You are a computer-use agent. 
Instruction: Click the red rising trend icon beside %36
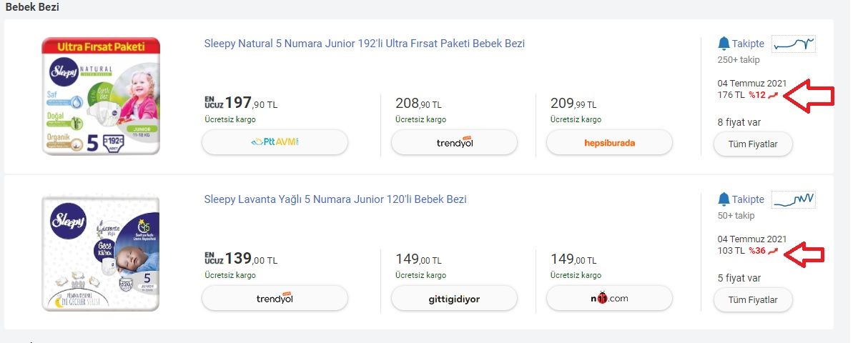pos(772,251)
